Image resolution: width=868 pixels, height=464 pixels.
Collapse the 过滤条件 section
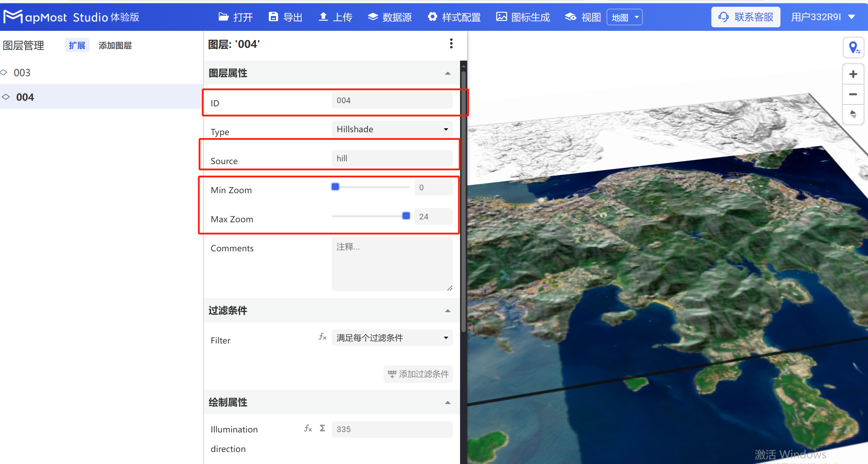click(x=448, y=311)
